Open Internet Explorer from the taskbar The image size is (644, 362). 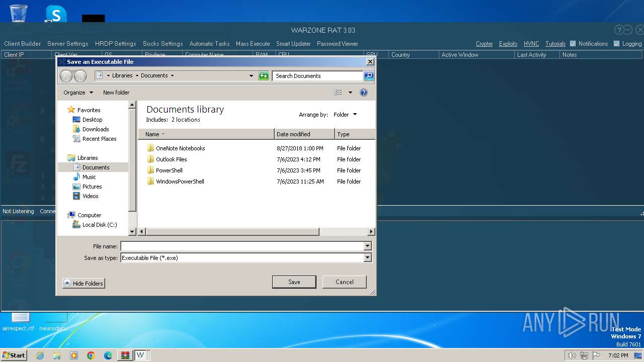click(40, 355)
